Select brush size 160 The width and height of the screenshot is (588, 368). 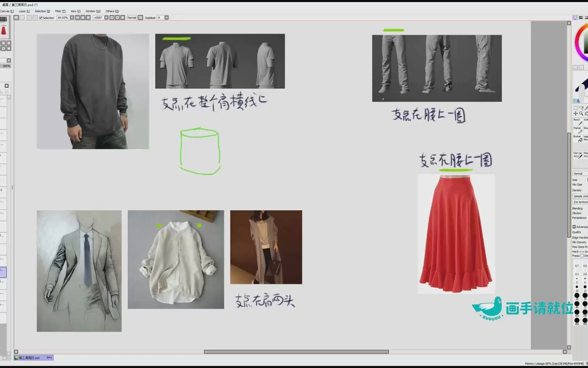coord(577,313)
